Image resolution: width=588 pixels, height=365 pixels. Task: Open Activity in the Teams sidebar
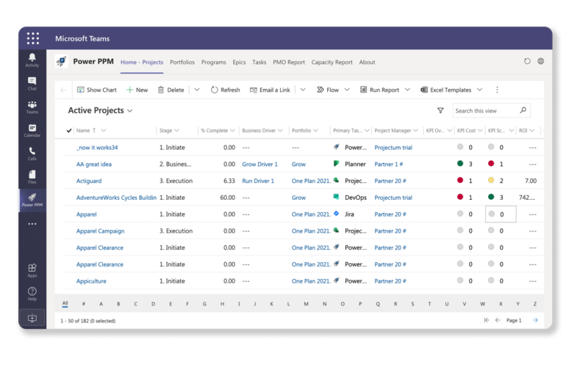(32, 60)
